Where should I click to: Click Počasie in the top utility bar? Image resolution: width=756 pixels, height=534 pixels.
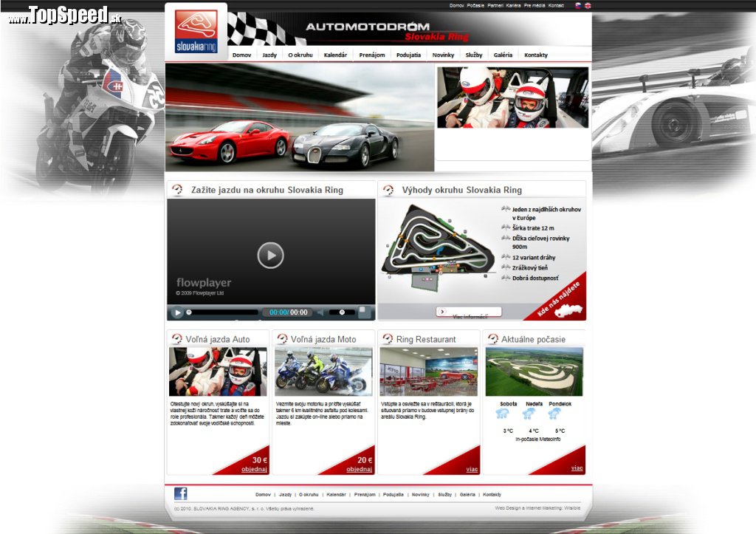(x=475, y=6)
